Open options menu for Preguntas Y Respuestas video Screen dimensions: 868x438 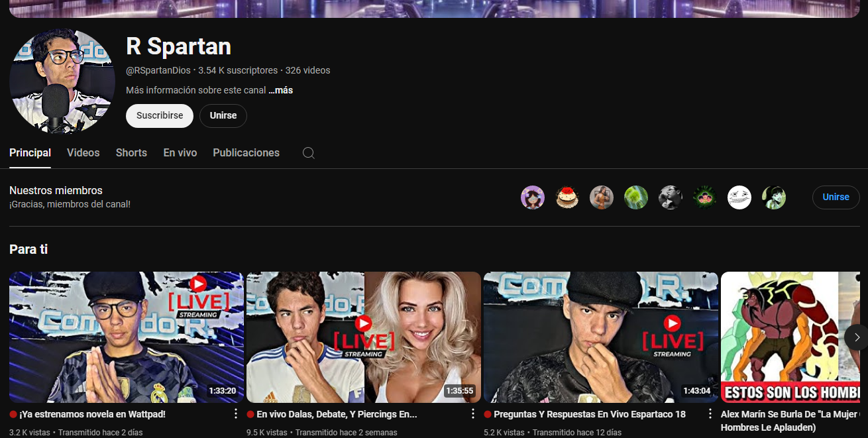[710, 414]
